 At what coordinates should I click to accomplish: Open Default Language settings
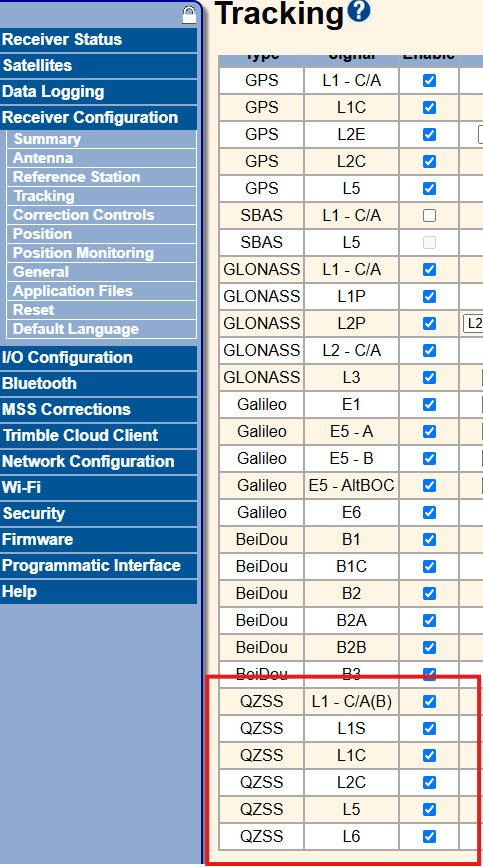coord(102,329)
